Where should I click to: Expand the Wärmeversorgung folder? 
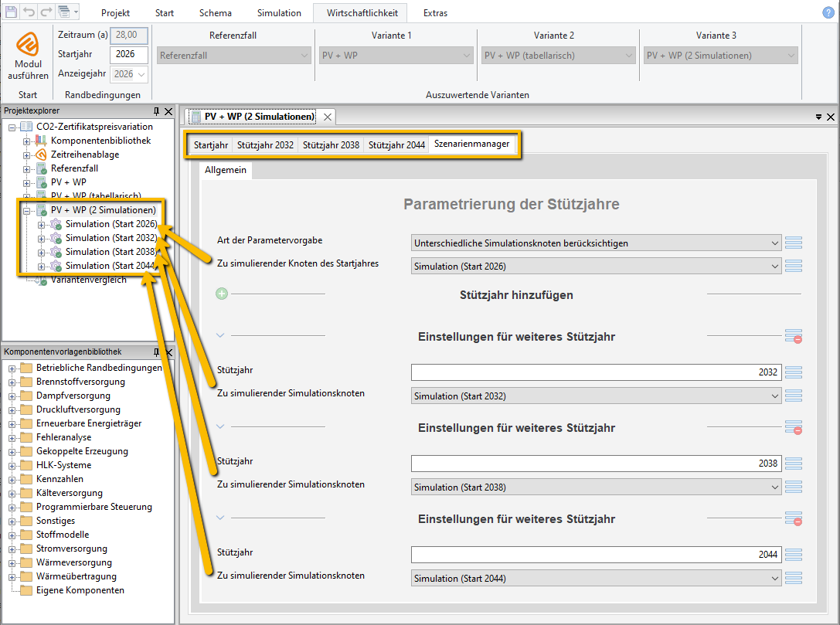[12, 563]
